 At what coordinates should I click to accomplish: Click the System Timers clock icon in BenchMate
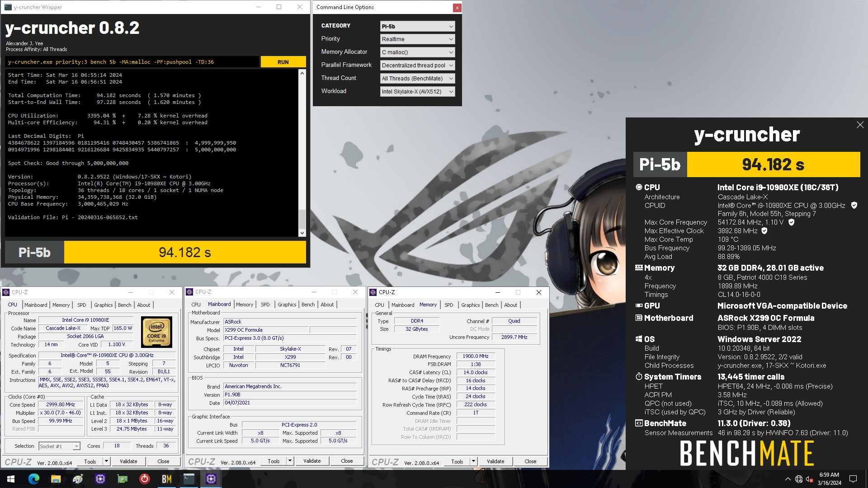639,376
